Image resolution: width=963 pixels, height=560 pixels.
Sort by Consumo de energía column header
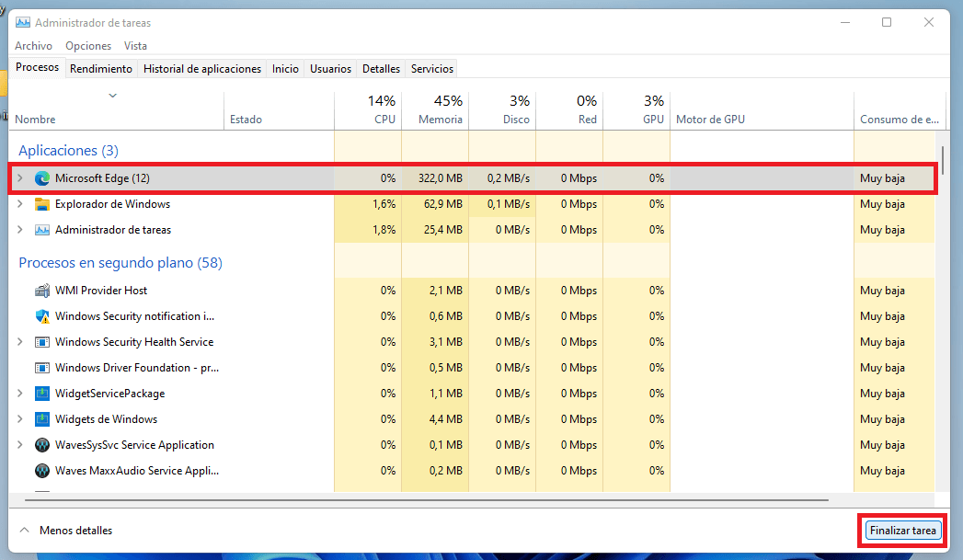[900, 111]
